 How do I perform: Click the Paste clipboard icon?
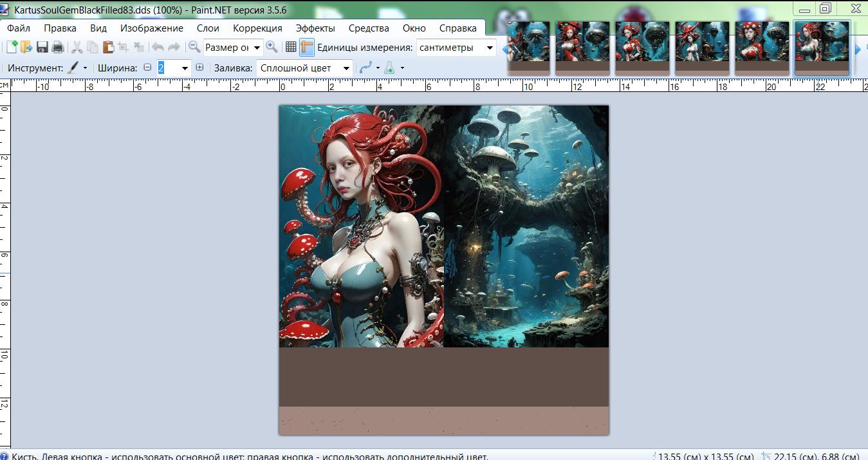click(107, 47)
